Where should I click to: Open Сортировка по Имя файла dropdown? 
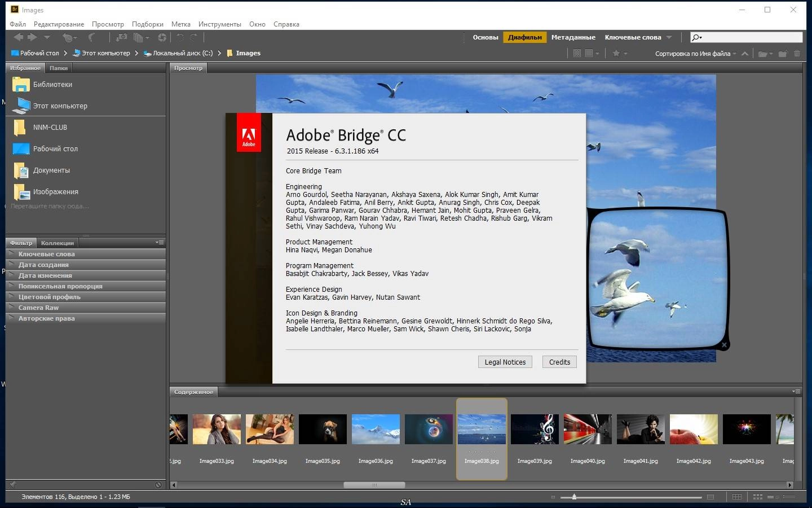(x=696, y=54)
